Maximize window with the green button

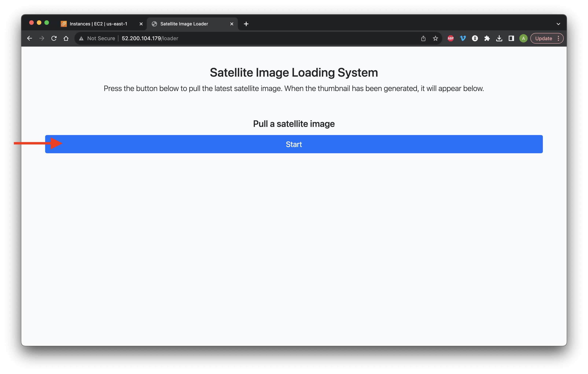(47, 23)
